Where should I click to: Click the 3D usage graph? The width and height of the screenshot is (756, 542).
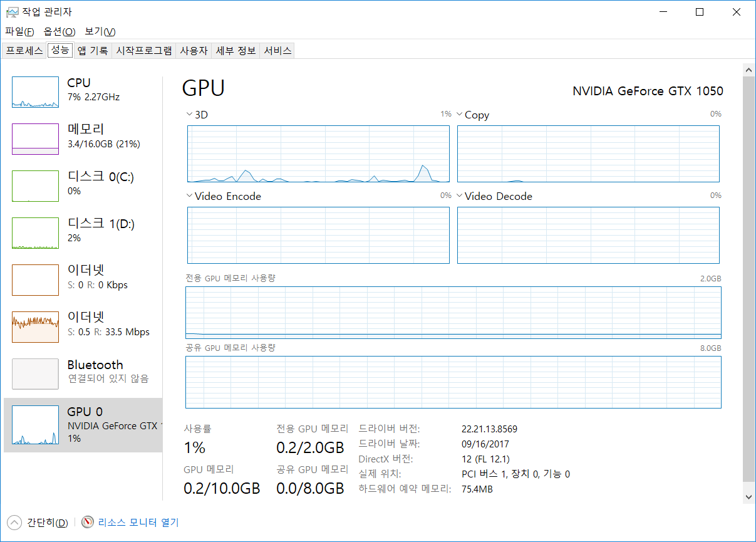point(318,154)
